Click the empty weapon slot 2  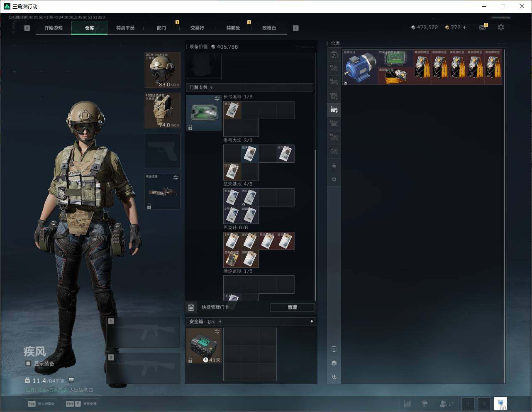[x=144, y=368]
